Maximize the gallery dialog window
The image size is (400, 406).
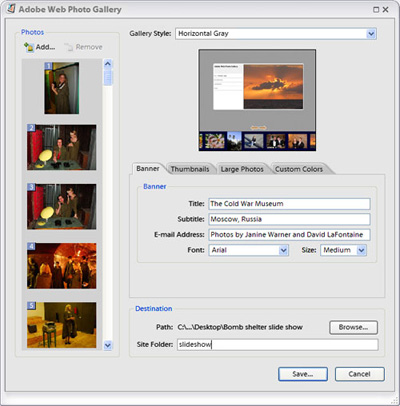376,10
